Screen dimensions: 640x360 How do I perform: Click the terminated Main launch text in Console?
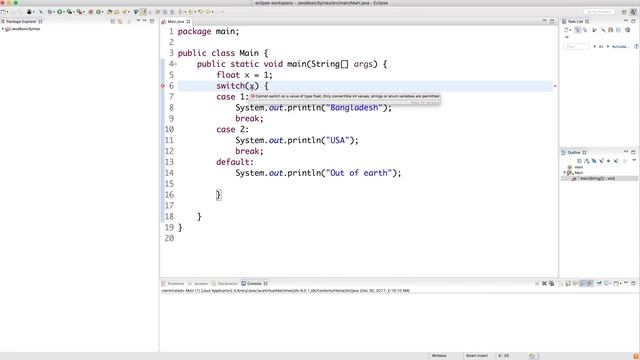(x=285, y=291)
